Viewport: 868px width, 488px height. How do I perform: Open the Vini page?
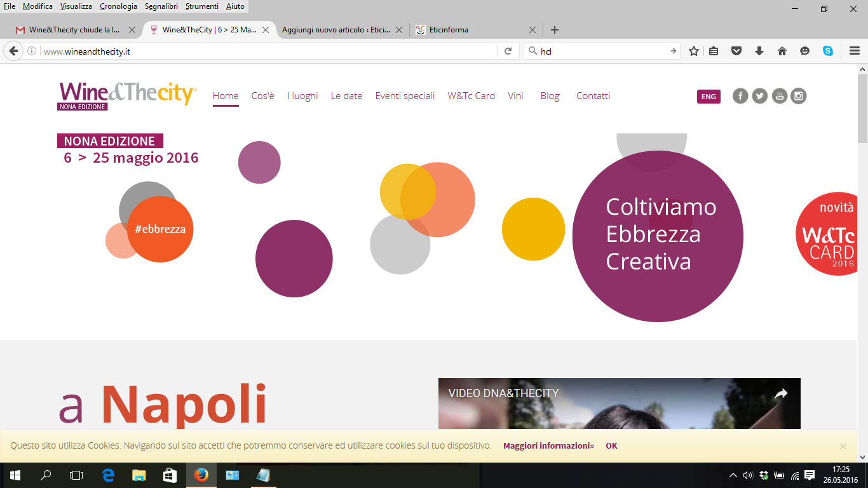(x=515, y=96)
